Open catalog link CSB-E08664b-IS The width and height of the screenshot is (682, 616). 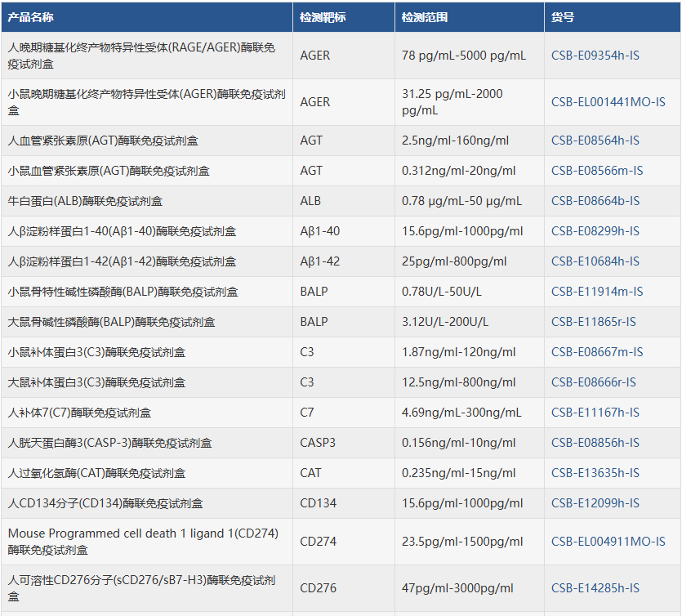click(x=595, y=201)
